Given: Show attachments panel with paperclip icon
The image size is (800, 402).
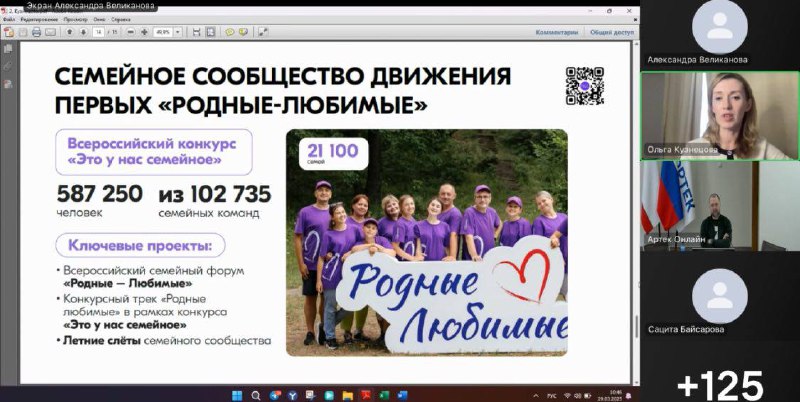Looking at the screenshot, I should 8,66.
